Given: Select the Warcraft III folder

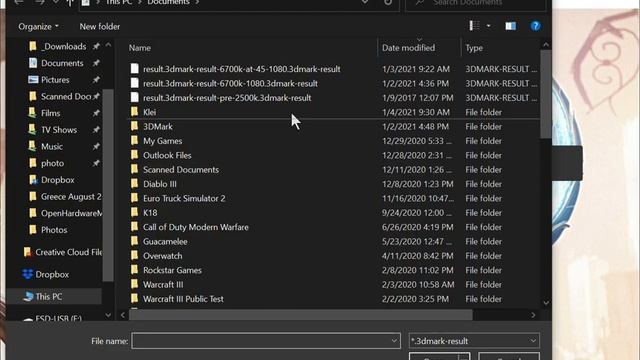Looking at the screenshot, I should point(163,284).
